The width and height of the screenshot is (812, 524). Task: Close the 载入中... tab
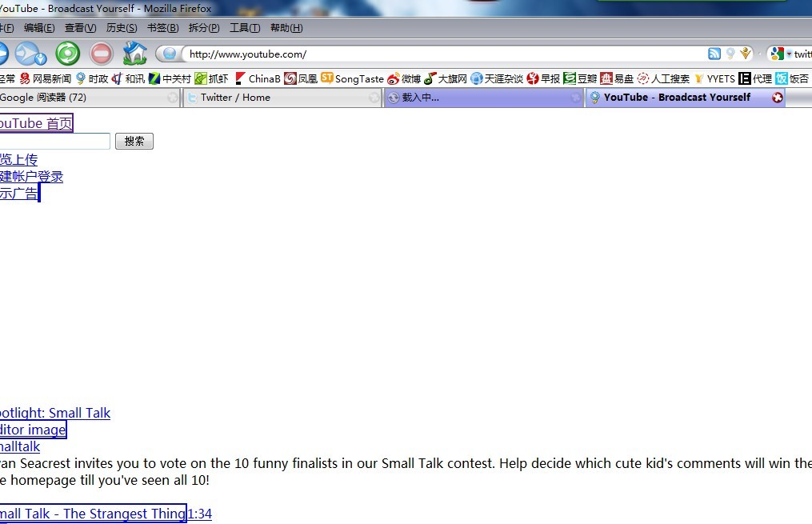[575, 98]
